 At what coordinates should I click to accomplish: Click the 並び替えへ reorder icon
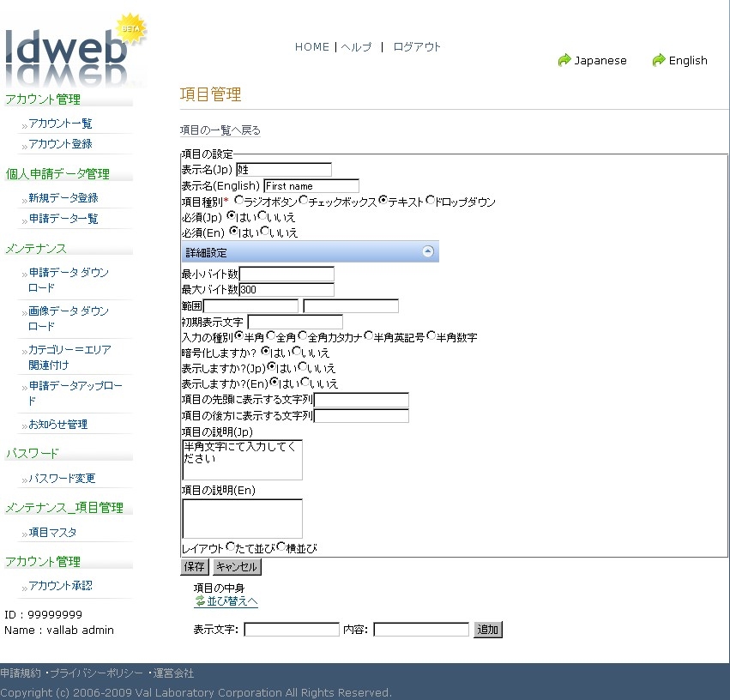pyautogui.click(x=200, y=600)
